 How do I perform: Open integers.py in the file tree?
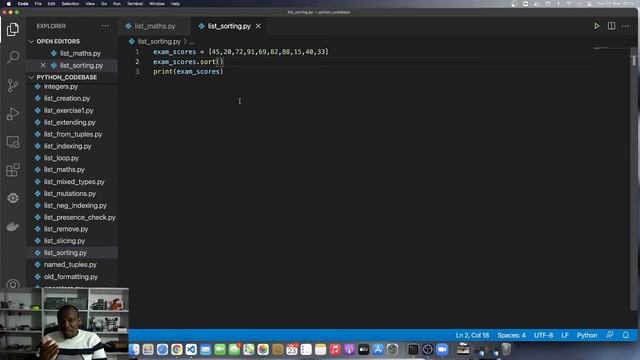(x=61, y=87)
